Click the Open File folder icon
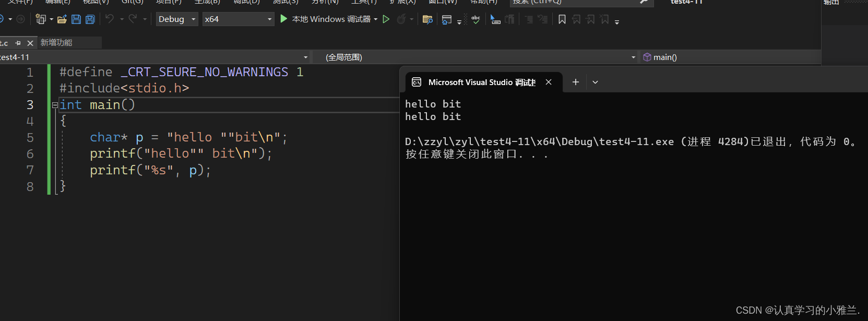The height and width of the screenshot is (321, 868). [62, 19]
